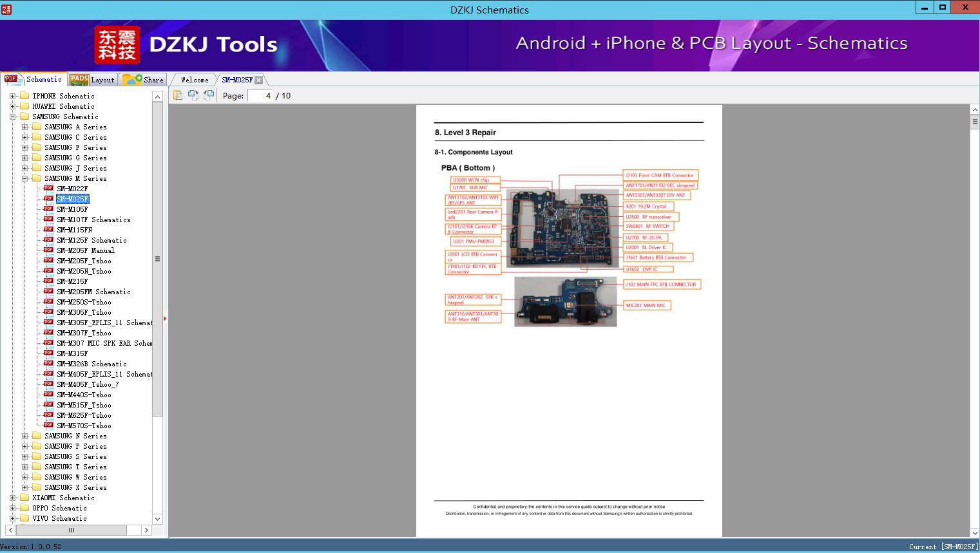Click tree horizontal scroll right arrow
The image size is (980, 553).
click(x=146, y=530)
